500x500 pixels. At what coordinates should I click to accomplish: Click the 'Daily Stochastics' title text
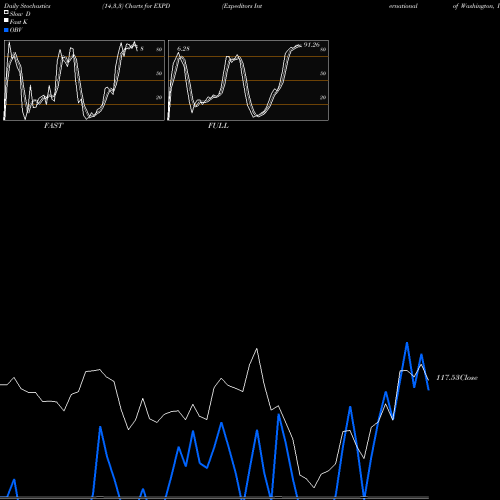coord(27,6)
